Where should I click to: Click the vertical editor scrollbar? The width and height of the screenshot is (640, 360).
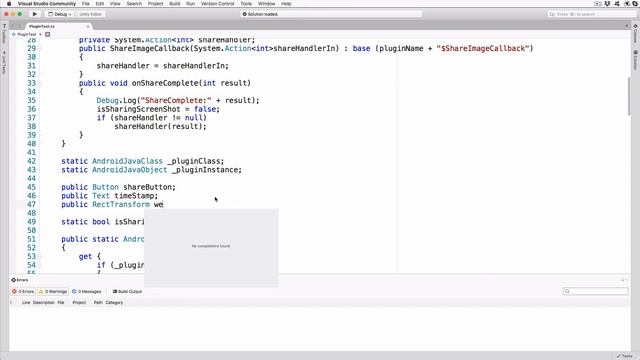(629, 96)
